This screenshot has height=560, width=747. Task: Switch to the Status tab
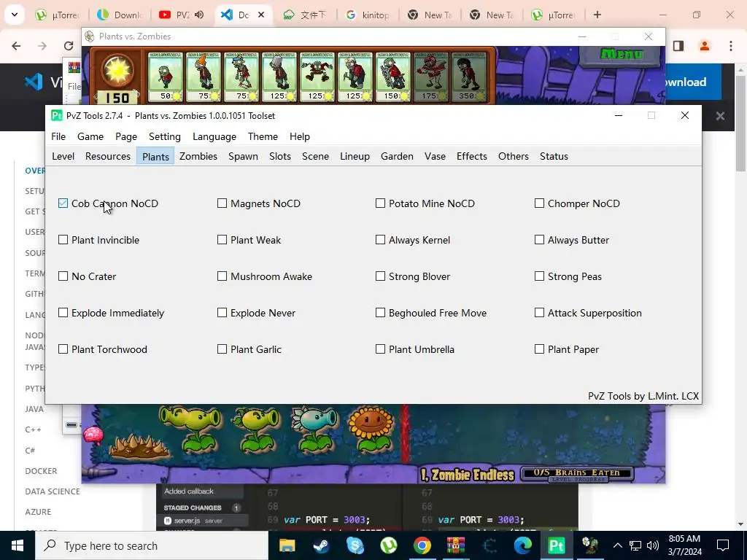coord(554,156)
